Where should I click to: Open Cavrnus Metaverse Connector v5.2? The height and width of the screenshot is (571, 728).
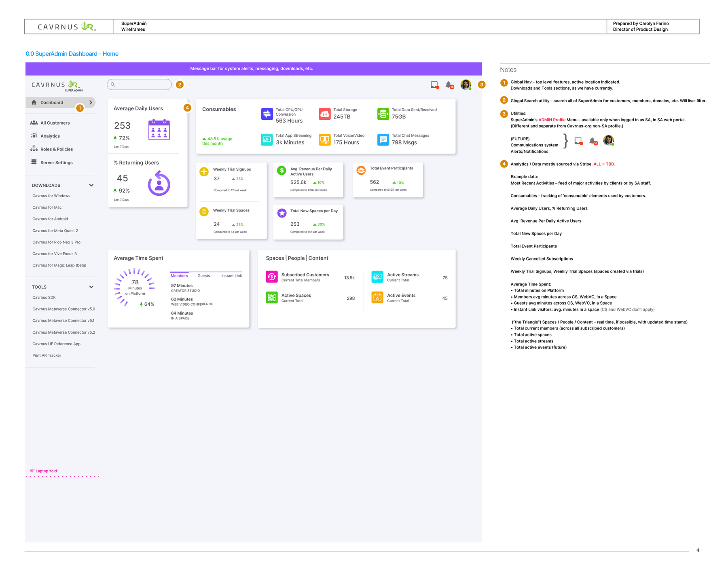64,332
